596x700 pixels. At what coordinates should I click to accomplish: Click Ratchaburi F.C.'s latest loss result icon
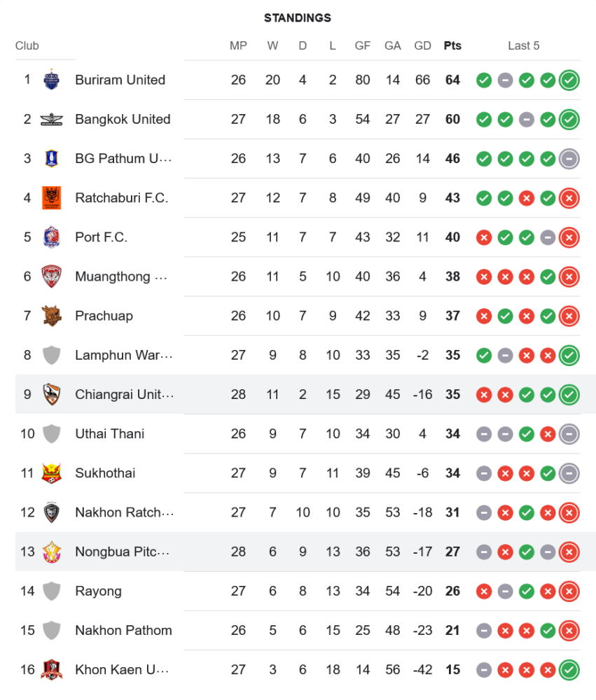(569, 197)
